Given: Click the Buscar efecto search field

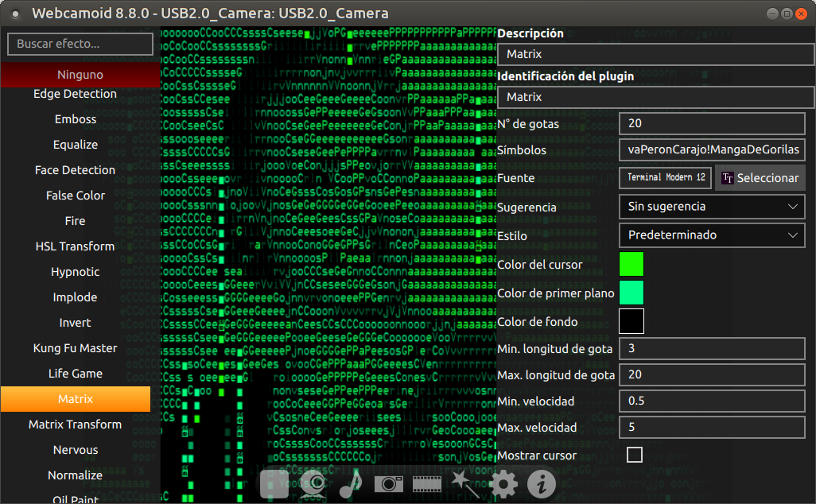Looking at the screenshot, I should click(x=80, y=44).
